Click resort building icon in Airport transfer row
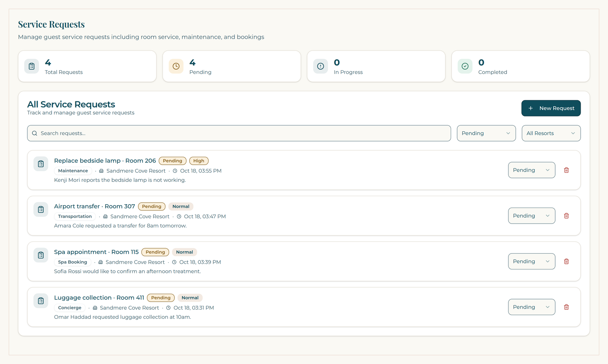The image size is (608, 364). pyautogui.click(x=105, y=216)
